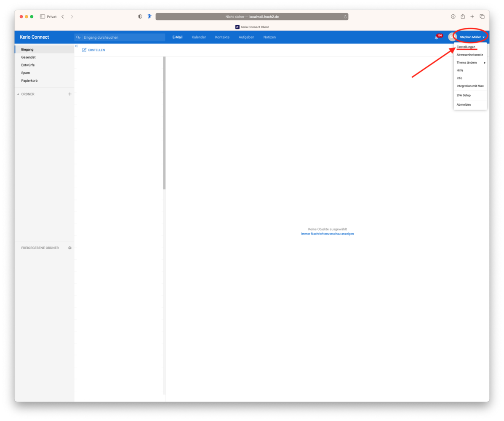Click the Safari share icon
Viewport: 504px width, 421px height.
point(463,16)
